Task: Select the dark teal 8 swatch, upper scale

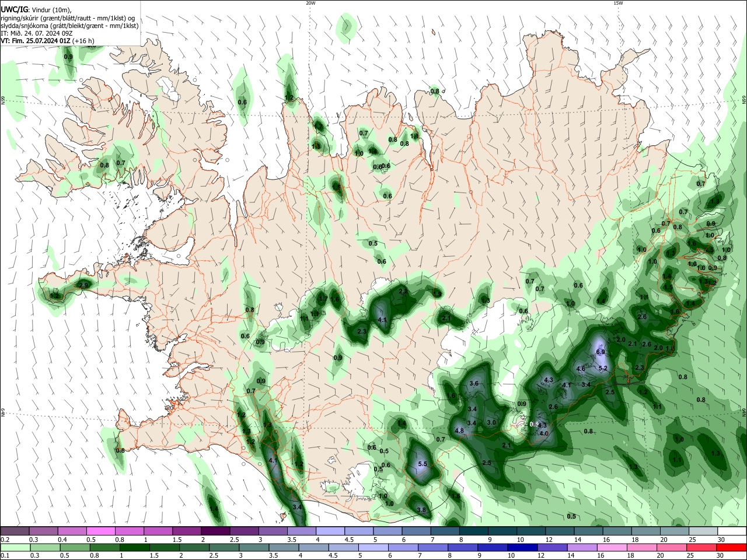Action: (x=473, y=531)
